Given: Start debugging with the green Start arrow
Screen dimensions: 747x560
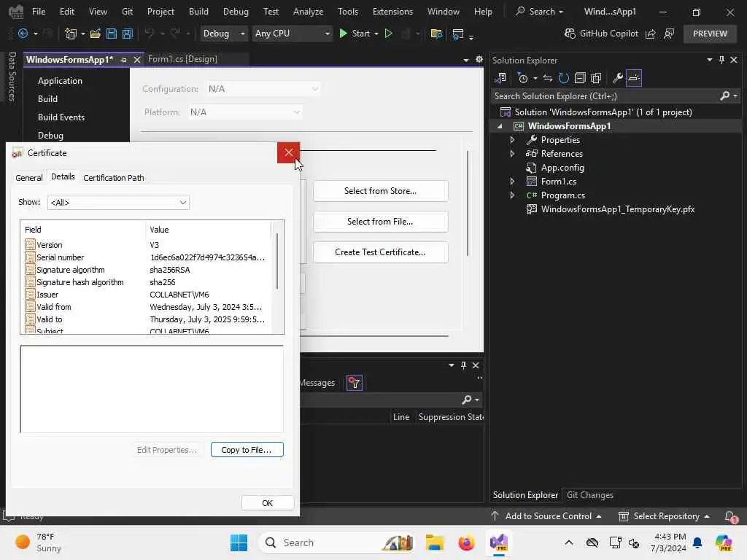Looking at the screenshot, I should (x=343, y=34).
